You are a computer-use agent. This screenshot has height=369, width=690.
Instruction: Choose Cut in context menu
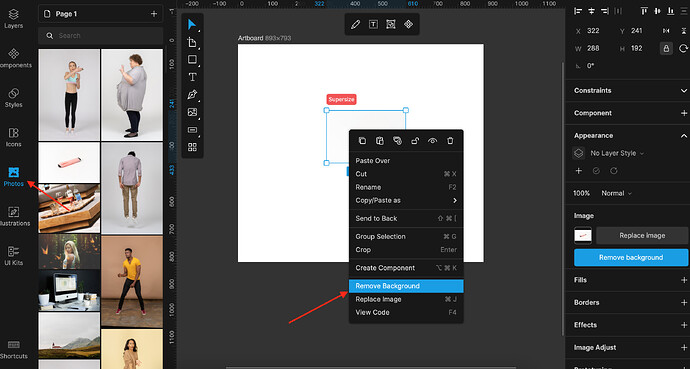pos(406,174)
